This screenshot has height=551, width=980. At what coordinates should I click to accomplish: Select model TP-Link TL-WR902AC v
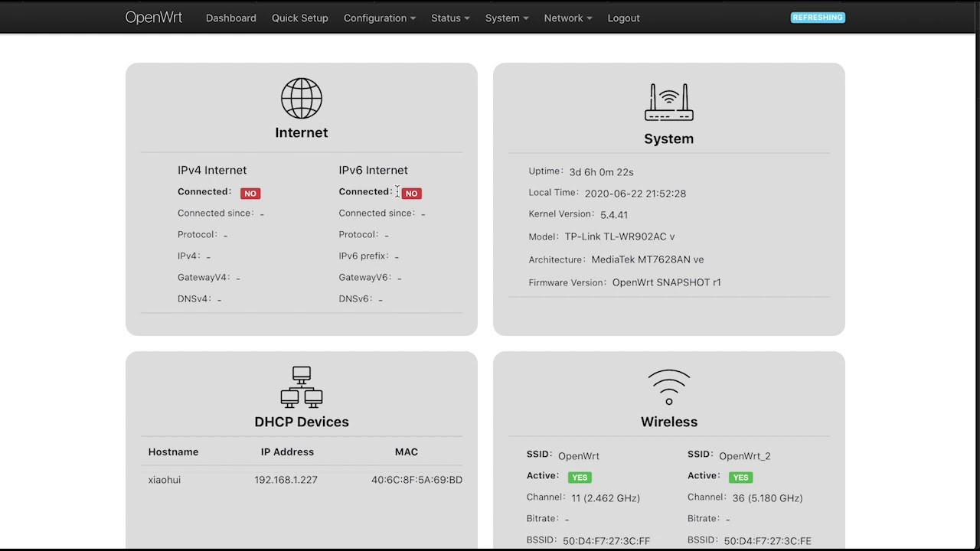coord(619,236)
